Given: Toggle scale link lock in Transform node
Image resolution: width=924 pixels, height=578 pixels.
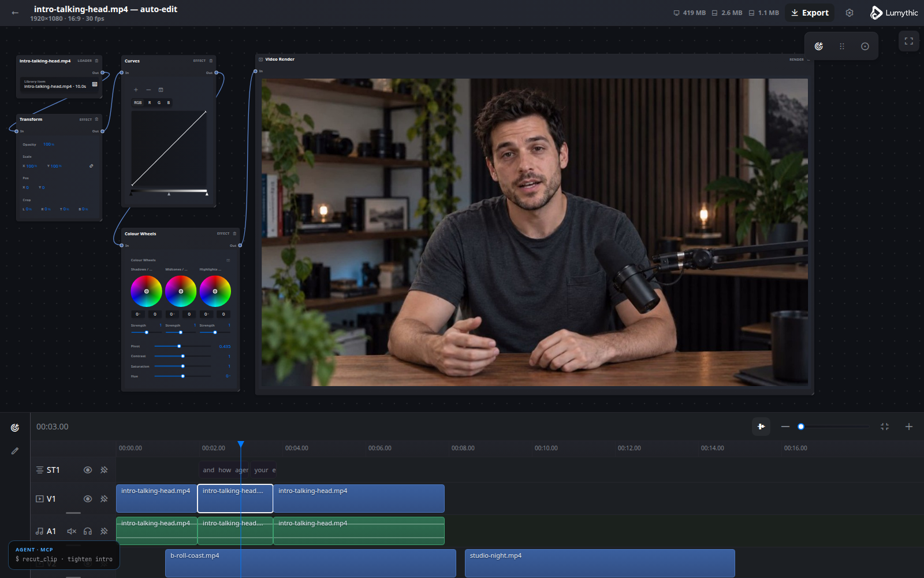Looking at the screenshot, I should pos(91,166).
